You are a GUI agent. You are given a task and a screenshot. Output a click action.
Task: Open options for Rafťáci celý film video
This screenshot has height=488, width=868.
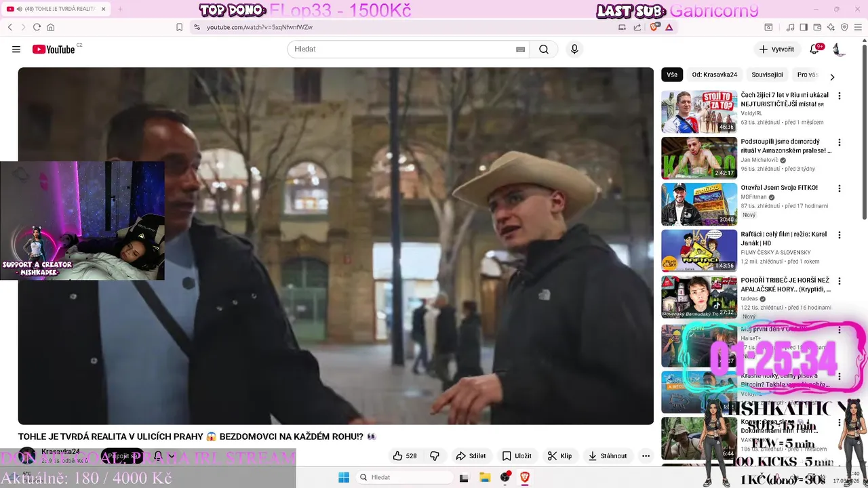click(840, 235)
